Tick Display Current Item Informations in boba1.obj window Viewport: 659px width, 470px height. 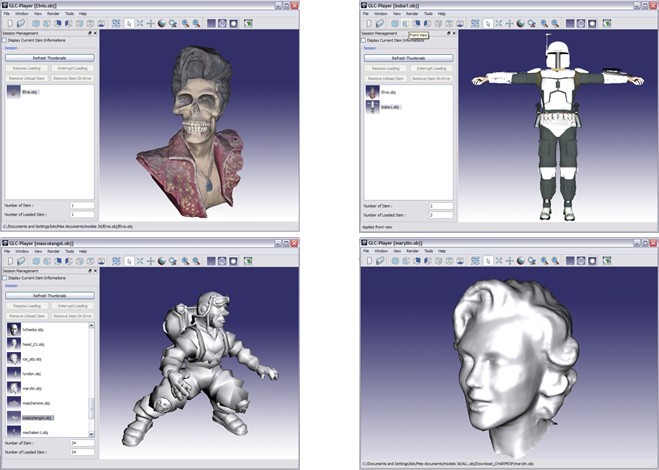[x=363, y=40]
